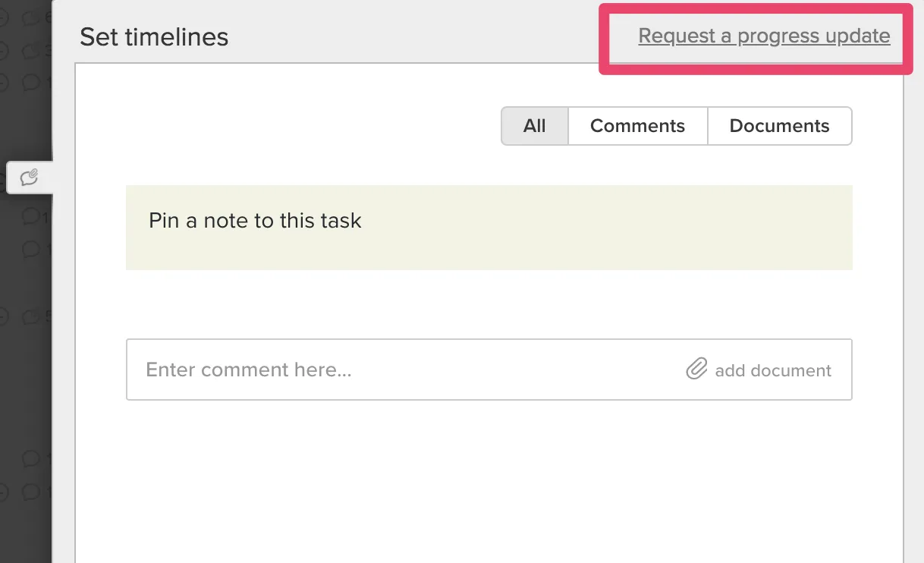
Task: Select the All filter tab
Action: pyautogui.click(x=534, y=125)
